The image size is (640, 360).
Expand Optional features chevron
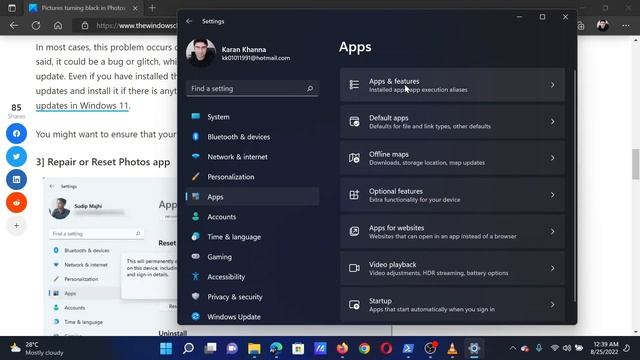[552, 195]
